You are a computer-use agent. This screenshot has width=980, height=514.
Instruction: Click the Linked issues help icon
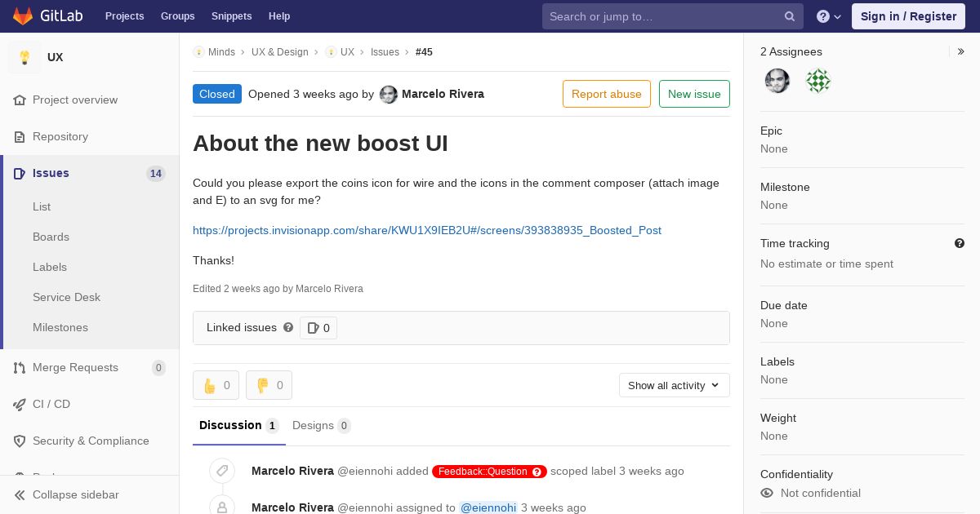coord(288,327)
